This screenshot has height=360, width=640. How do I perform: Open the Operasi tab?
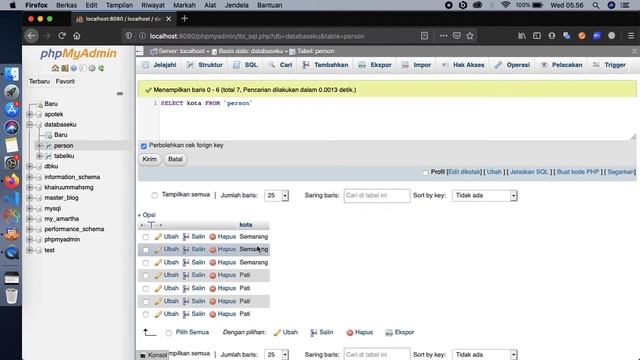[x=513, y=65]
